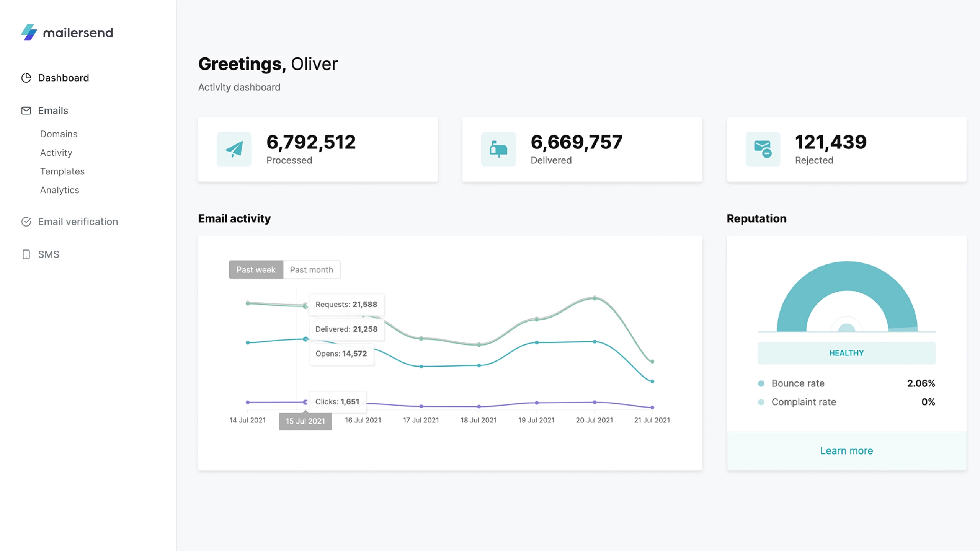This screenshot has height=551, width=980.
Task: Click the mailbox Delivered icon
Action: click(498, 149)
